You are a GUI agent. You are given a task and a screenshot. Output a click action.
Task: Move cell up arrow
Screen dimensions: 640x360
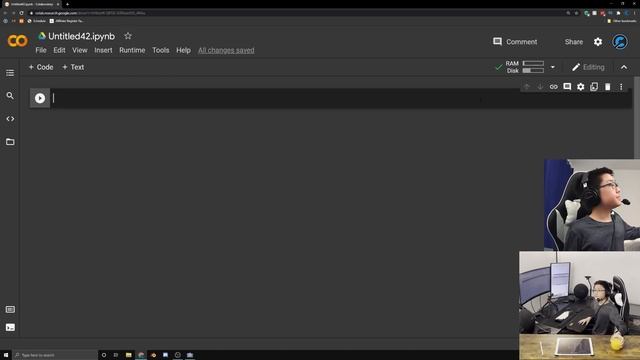[x=527, y=87]
